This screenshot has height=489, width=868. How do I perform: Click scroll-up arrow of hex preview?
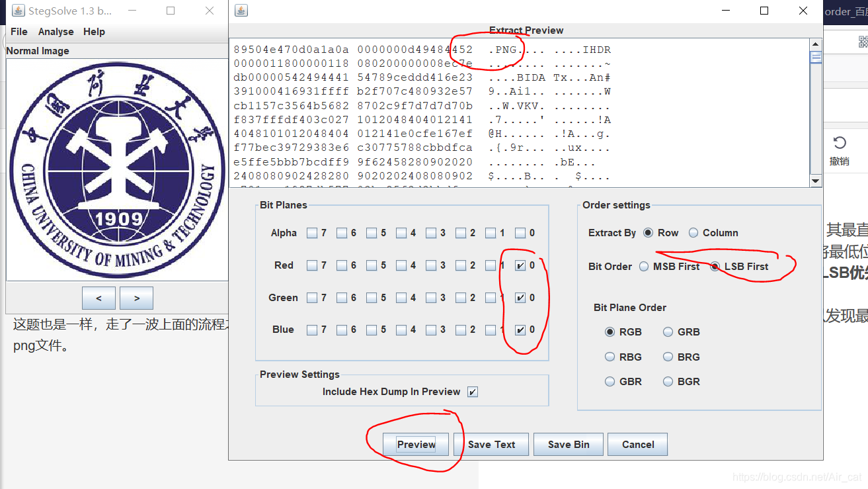point(816,44)
